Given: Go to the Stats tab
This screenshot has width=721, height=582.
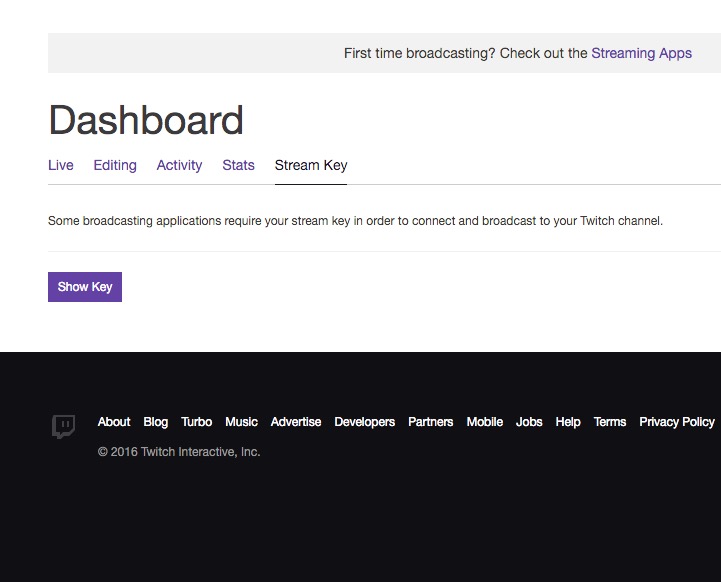Looking at the screenshot, I should 238,165.
